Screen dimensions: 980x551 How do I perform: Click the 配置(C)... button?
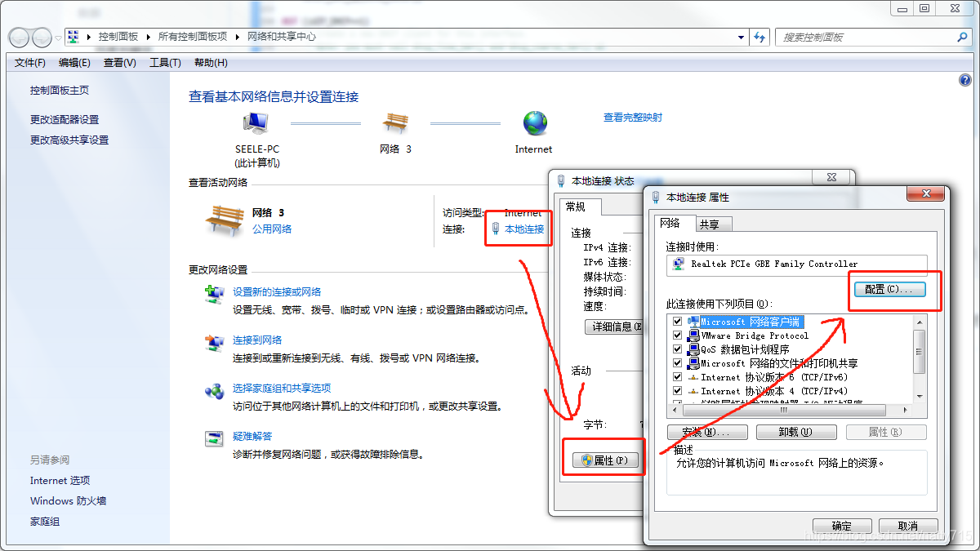coord(889,289)
